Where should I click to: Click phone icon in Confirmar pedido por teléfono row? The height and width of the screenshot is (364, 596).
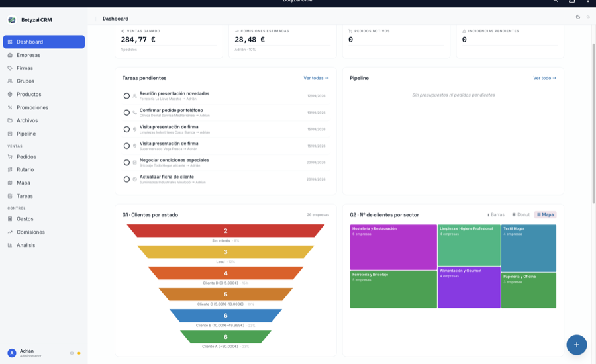(x=135, y=113)
